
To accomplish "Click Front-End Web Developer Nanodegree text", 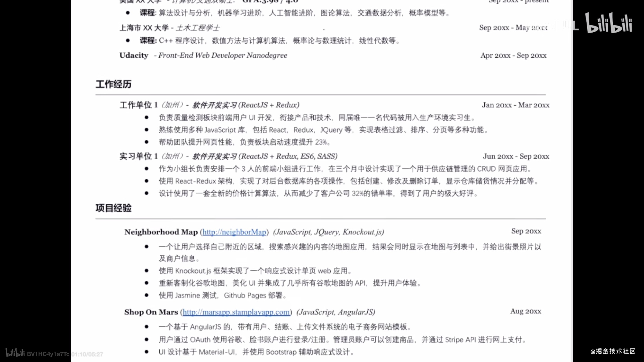I will [x=222, y=55].
